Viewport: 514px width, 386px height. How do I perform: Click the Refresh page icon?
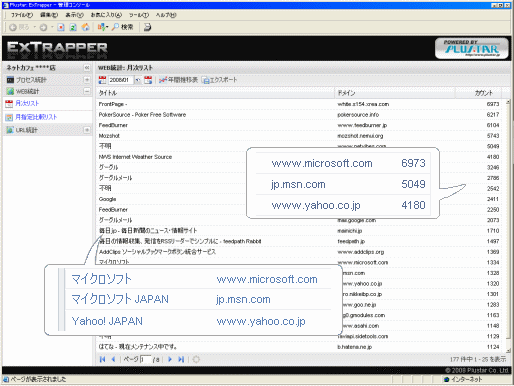[x=73, y=27]
